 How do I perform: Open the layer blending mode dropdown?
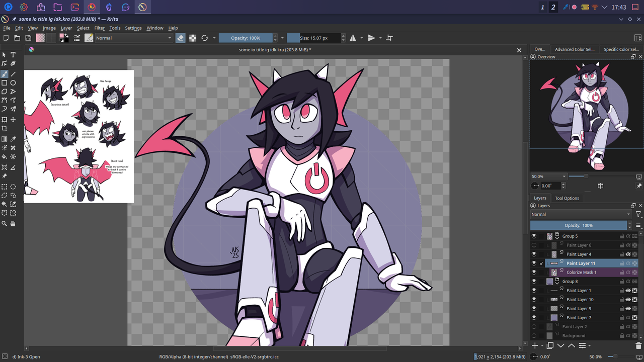tap(579, 214)
